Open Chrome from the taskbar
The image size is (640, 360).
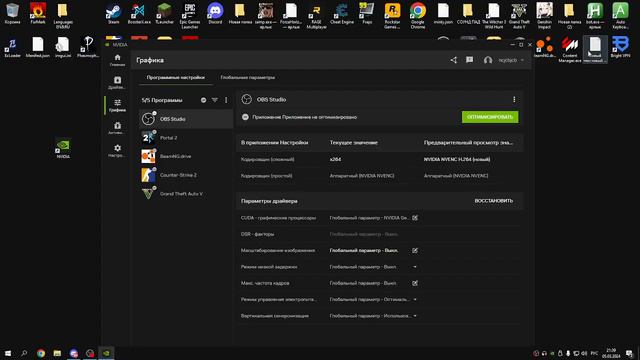pos(41,353)
